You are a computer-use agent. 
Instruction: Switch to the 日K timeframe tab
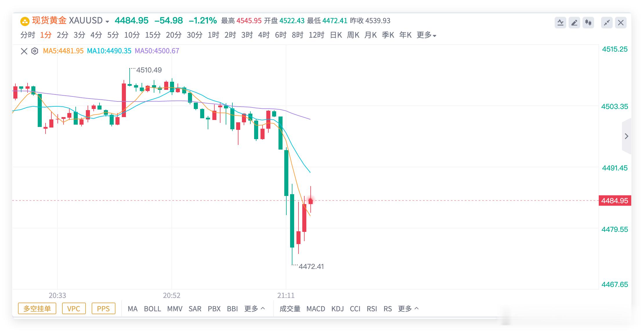pos(336,35)
